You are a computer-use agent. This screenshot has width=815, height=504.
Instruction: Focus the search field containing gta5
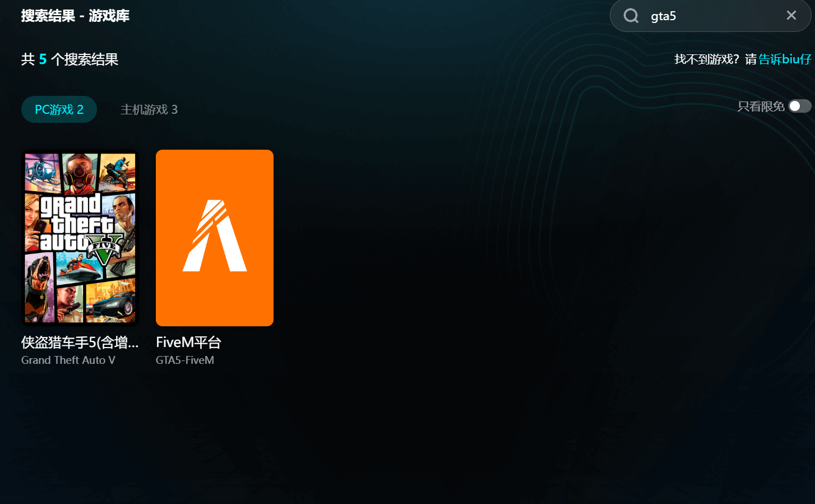pos(710,16)
